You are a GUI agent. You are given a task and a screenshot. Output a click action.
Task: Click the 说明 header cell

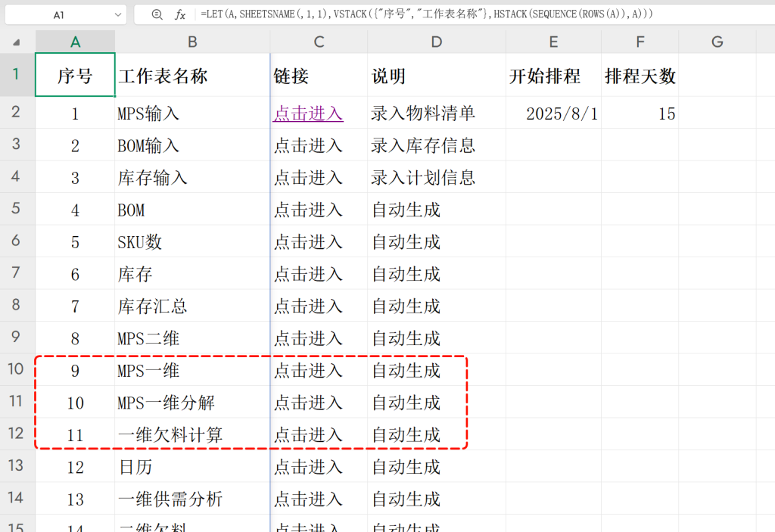437,75
